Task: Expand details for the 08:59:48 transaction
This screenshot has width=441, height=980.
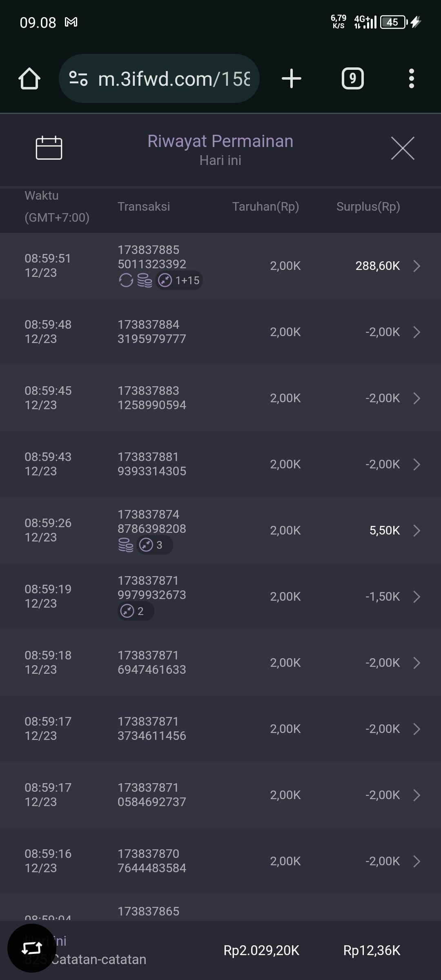Action: tap(416, 332)
